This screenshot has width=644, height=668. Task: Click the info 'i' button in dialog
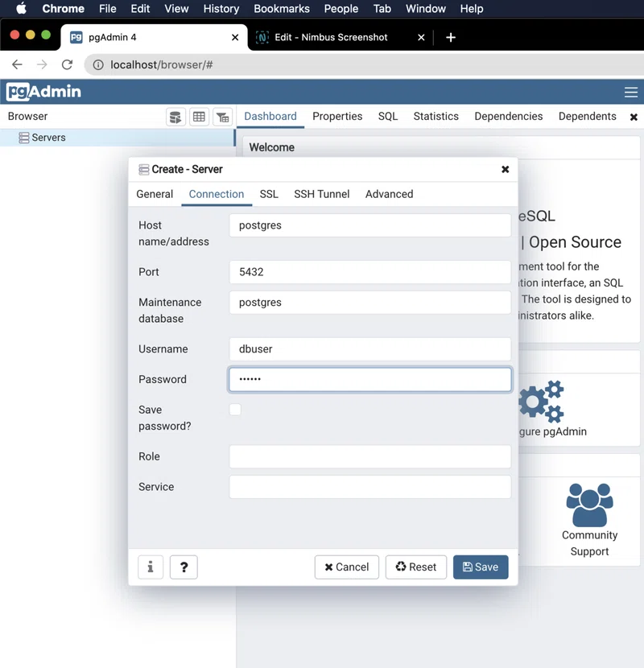click(x=151, y=567)
